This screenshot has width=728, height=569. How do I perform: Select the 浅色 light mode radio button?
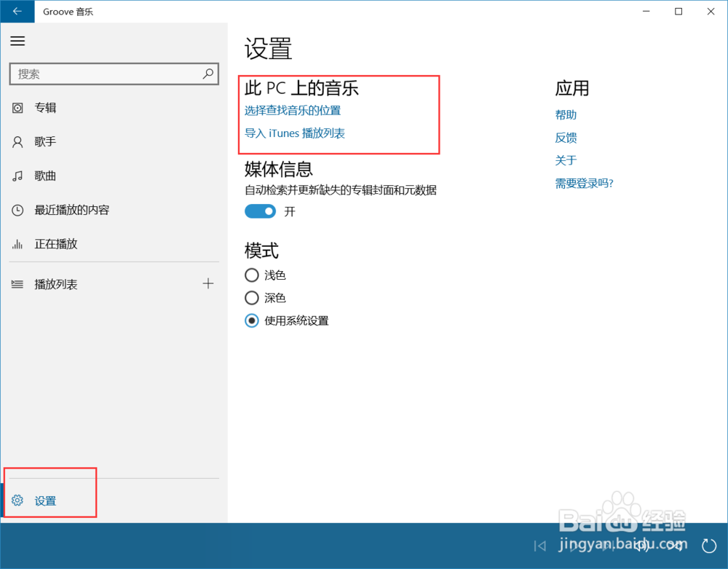252,275
